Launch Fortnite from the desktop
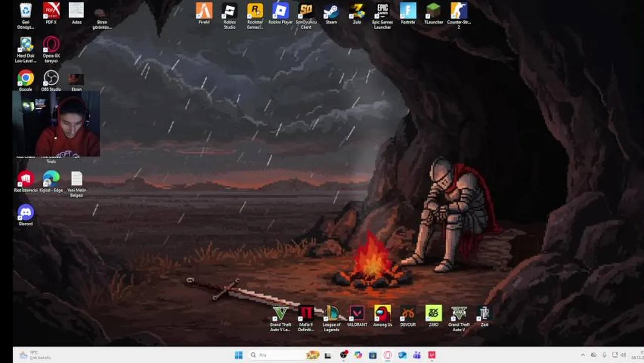This screenshot has height=363, width=644. tap(408, 14)
